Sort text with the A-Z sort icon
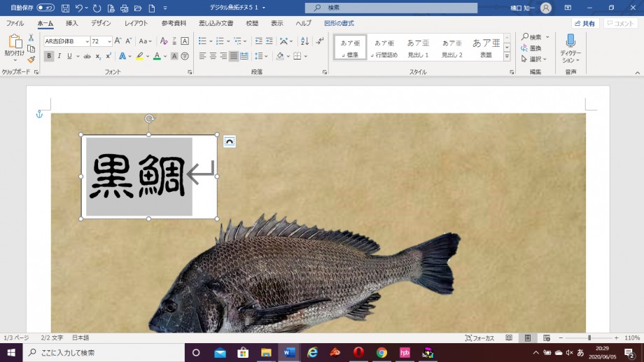Viewport: 644px width, 362px height. pos(304,41)
